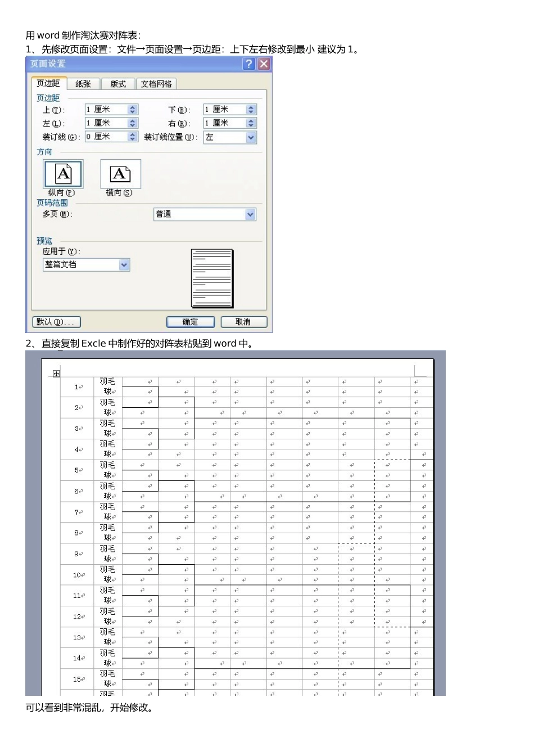Screen dimensions: 534x756
Task: Click the 左 margin spinner arrows
Action: pos(133,123)
